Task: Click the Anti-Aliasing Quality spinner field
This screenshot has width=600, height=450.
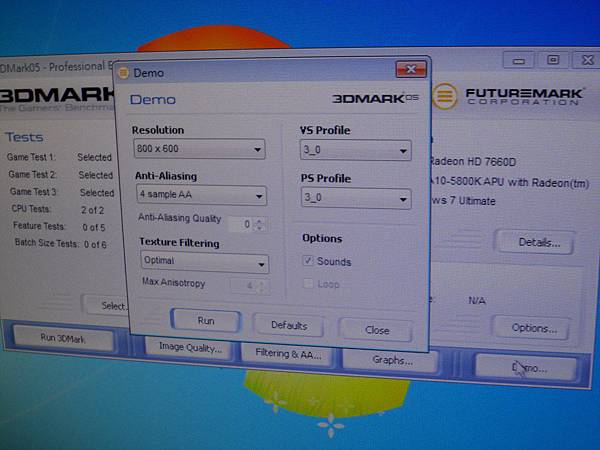Action: (x=248, y=224)
